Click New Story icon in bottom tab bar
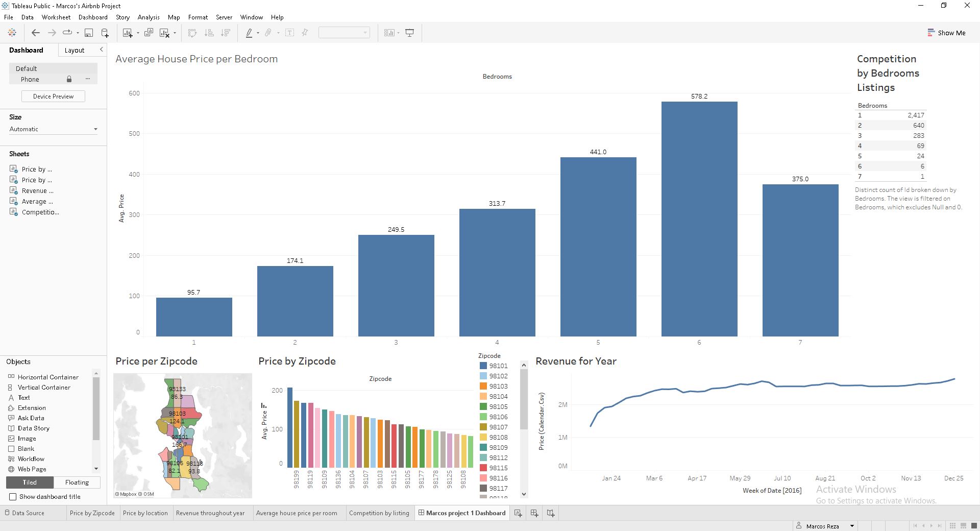Screen dimensions: 980x531 coord(551,513)
